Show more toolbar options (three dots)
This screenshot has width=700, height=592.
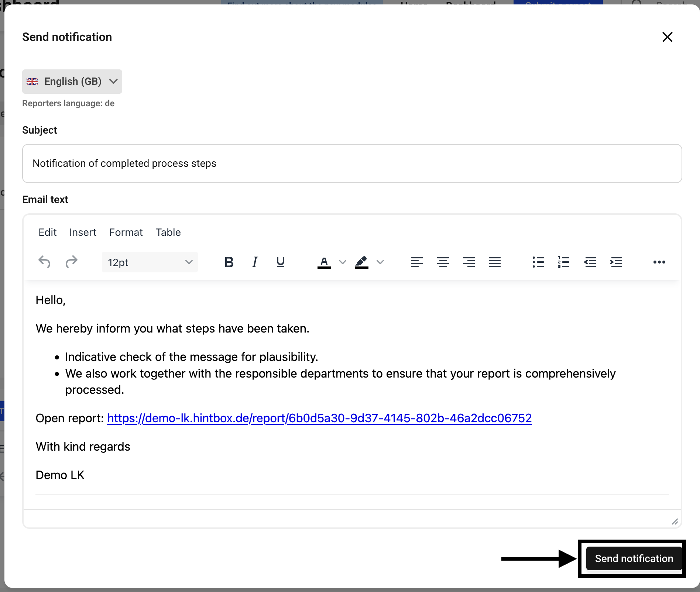point(659,262)
